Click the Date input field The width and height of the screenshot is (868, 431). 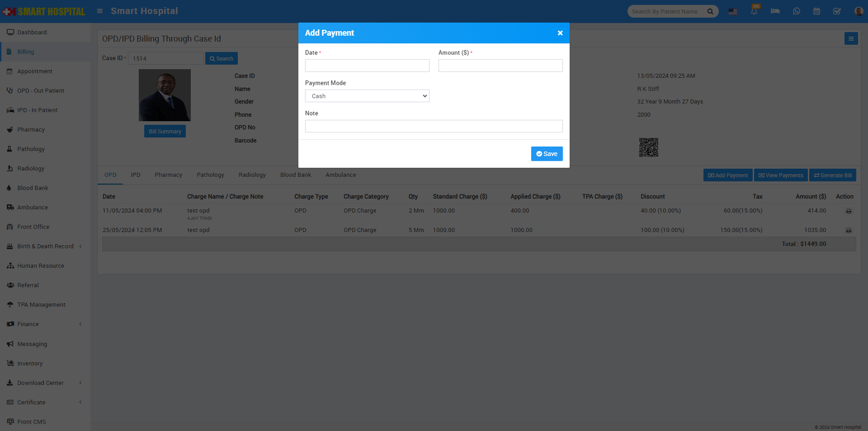coord(367,66)
